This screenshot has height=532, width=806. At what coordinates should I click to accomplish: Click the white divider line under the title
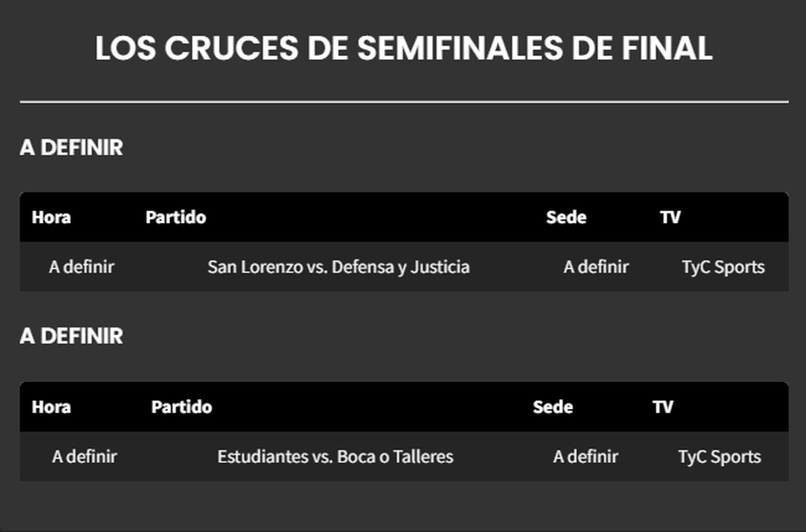pyautogui.click(x=403, y=102)
